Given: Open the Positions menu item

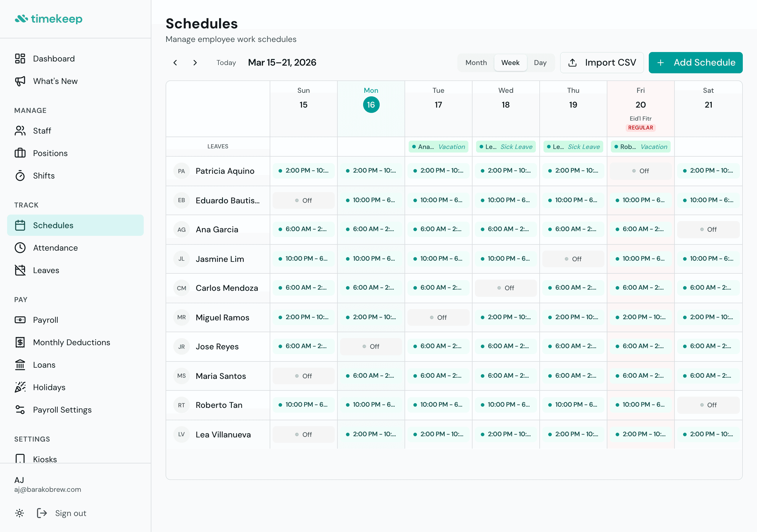Looking at the screenshot, I should 50,153.
